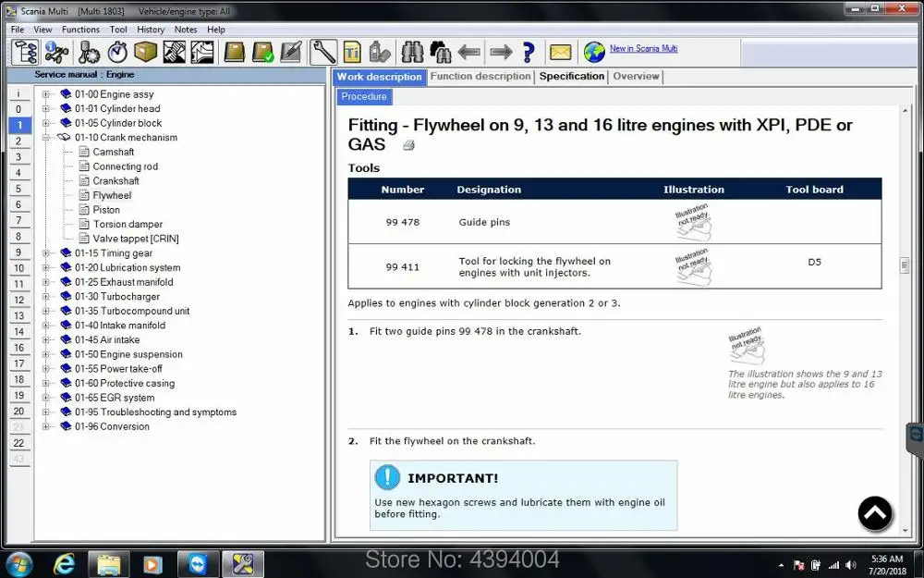
Task: Click the double binoculars search icon
Action: point(440,53)
